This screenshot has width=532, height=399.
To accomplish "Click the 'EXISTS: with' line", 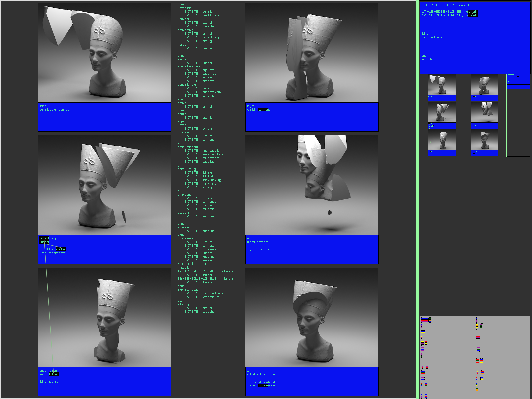I will click(198, 129).
